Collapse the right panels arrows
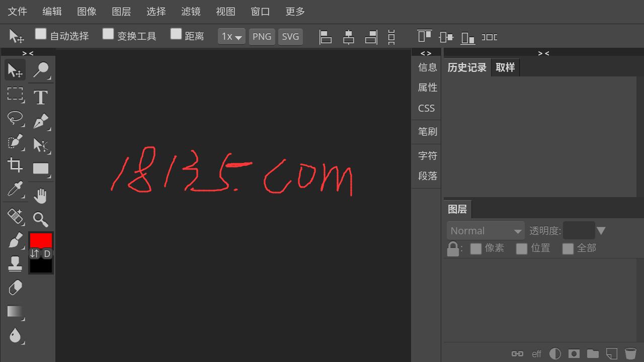 (543, 53)
